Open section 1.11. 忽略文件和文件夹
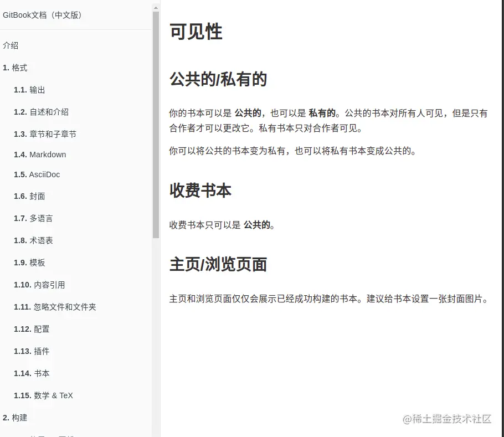Image resolution: width=504 pixels, height=437 pixels. coord(54,307)
